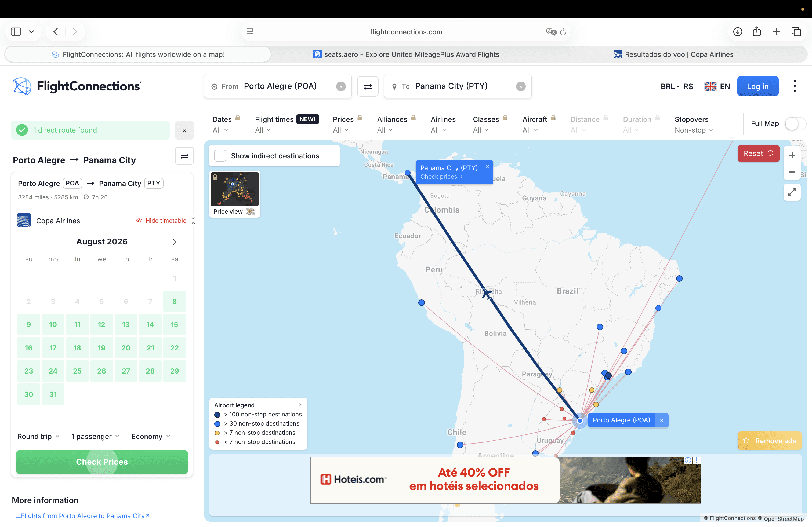Go to next calendar month
This screenshot has height=527, width=812.
point(175,242)
